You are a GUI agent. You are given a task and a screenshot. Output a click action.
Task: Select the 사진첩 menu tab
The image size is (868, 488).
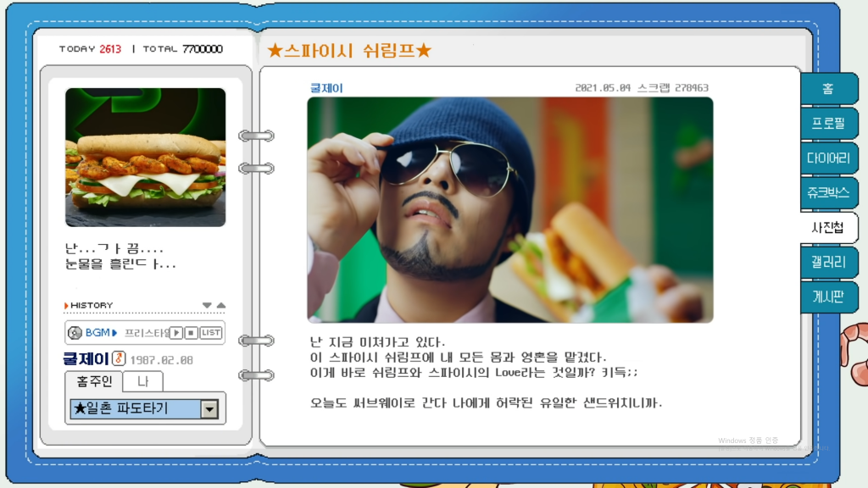[829, 227]
